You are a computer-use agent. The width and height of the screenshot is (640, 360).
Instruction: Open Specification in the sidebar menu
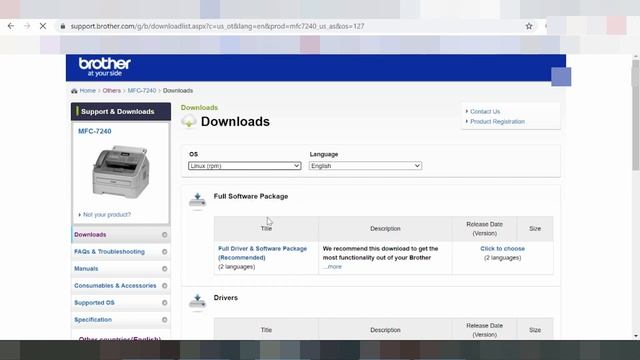point(121,320)
